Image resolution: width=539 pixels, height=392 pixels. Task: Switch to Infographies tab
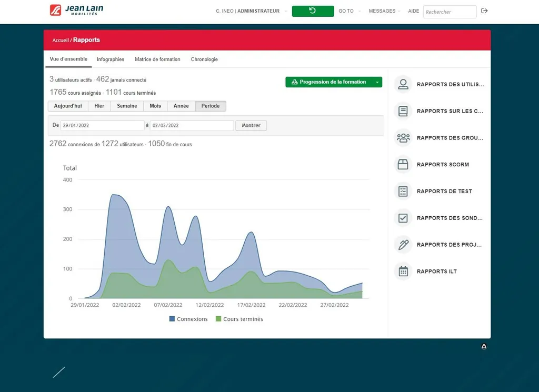(111, 59)
